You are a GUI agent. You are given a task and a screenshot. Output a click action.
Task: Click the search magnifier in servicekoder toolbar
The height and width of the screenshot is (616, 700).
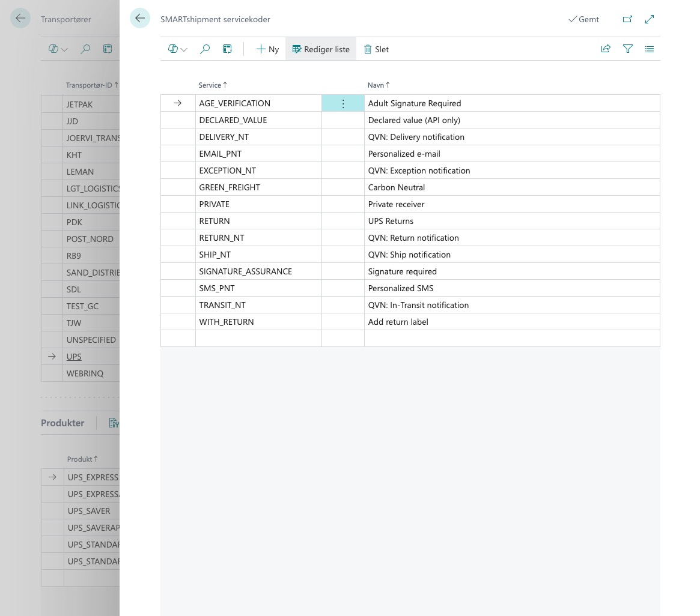(205, 49)
